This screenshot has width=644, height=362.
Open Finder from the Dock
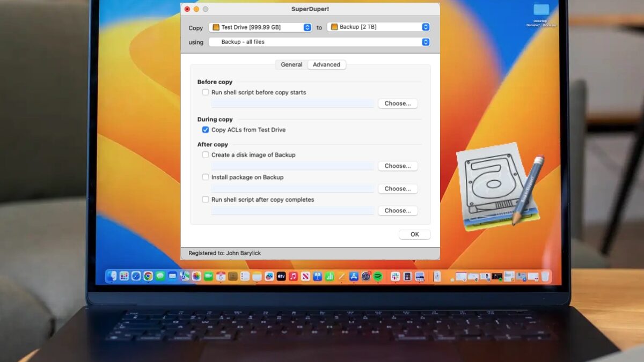[112, 276]
